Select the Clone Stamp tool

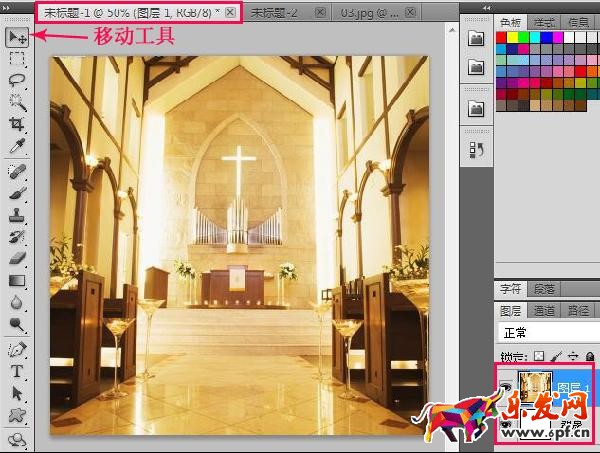[17, 214]
